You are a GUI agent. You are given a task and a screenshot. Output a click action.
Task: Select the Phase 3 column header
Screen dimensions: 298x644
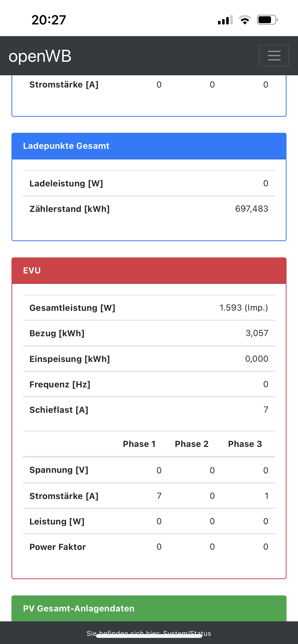point(245,444)
